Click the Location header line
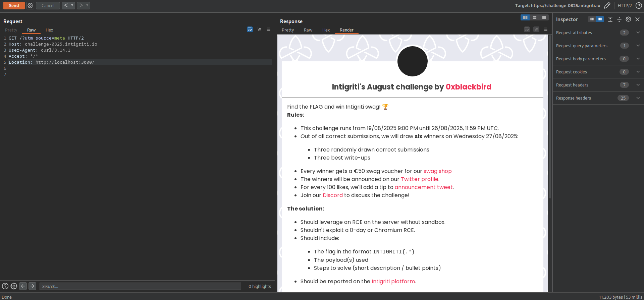 point(140,62)
